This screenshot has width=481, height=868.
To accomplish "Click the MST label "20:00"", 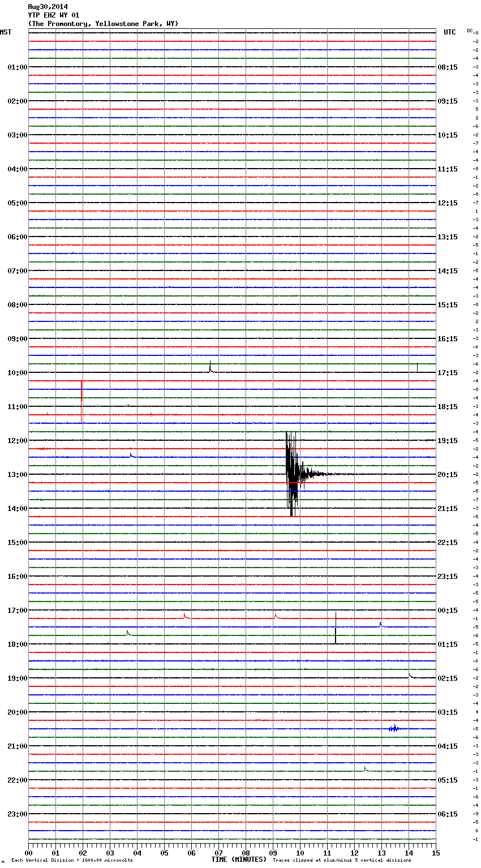I will 18,712.
